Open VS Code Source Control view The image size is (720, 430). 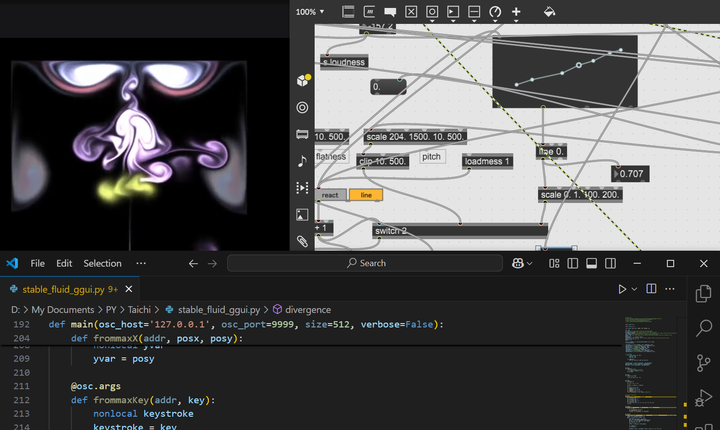[704, 362]
